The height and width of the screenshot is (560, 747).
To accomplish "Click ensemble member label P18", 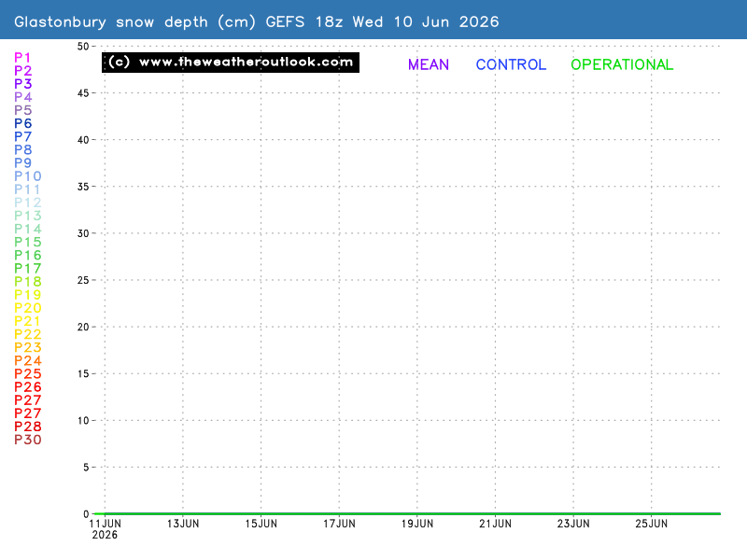I will 28,282.
